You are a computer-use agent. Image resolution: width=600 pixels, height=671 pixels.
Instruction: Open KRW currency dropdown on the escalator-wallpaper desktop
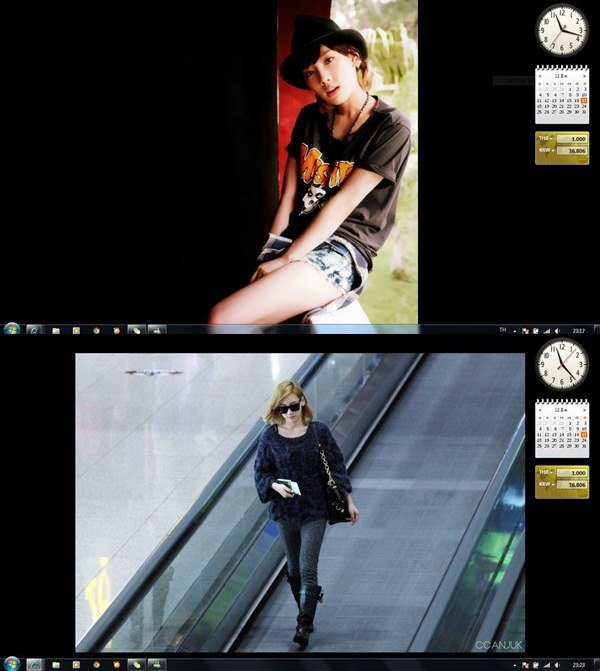pyautogui.click(x=547, y=484)
